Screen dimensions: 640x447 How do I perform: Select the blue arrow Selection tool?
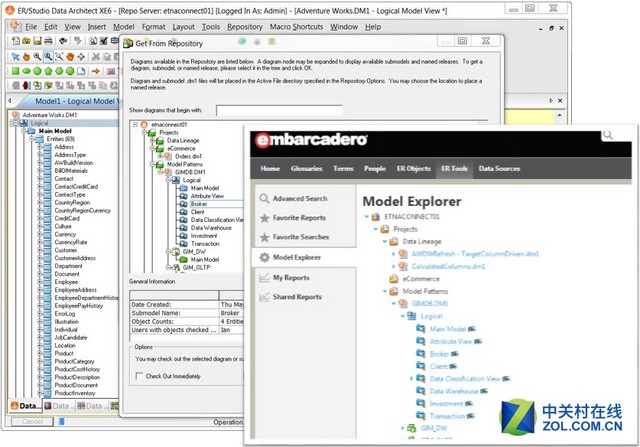[16, 56]
